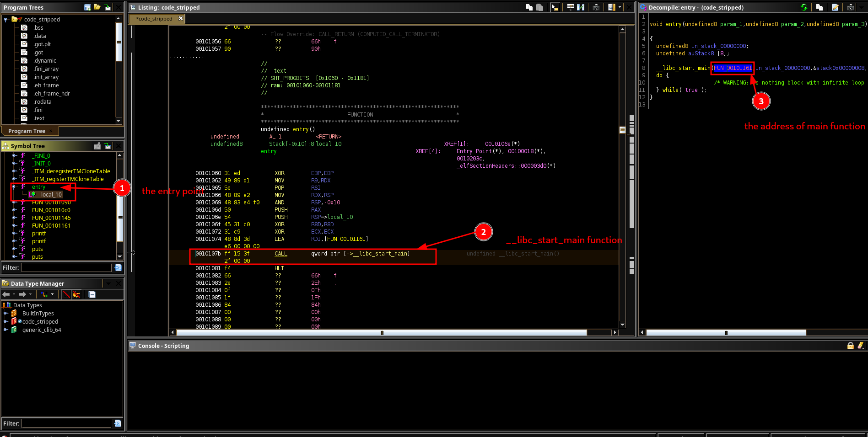Click the re-decompile refresh icon
Image resolution: width=868 pixels, height=437 pixels.
pos(804,7)
